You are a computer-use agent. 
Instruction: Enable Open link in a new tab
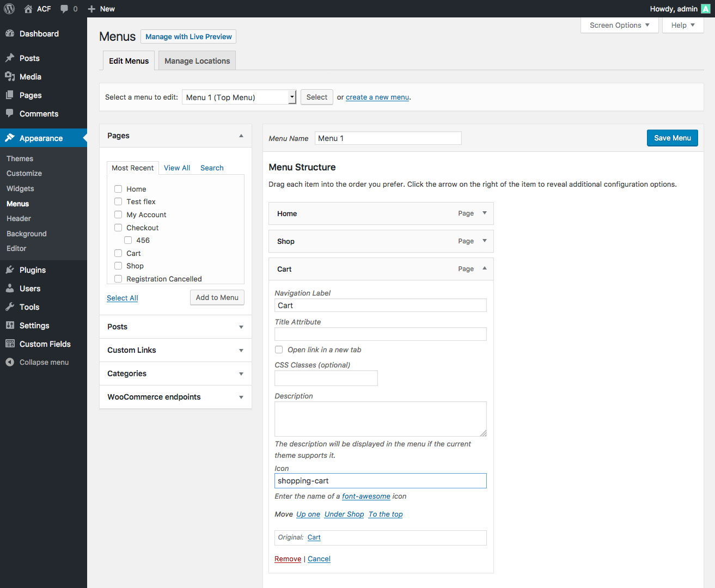coord(278,349)
